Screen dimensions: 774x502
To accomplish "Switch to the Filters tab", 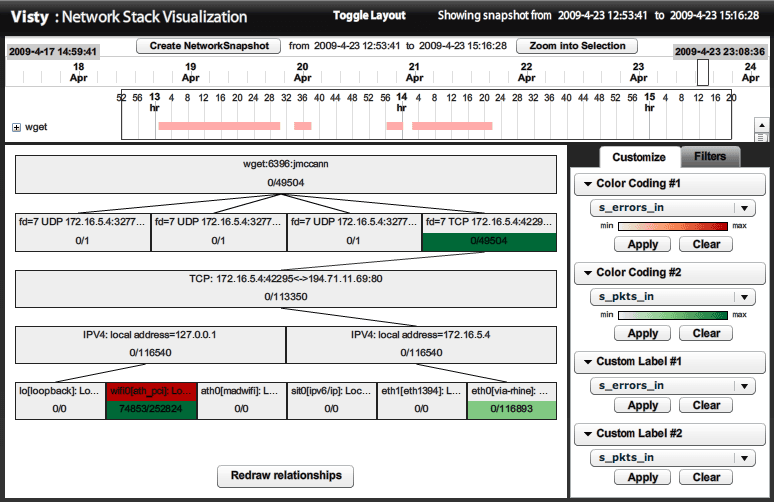I will 710,157.
